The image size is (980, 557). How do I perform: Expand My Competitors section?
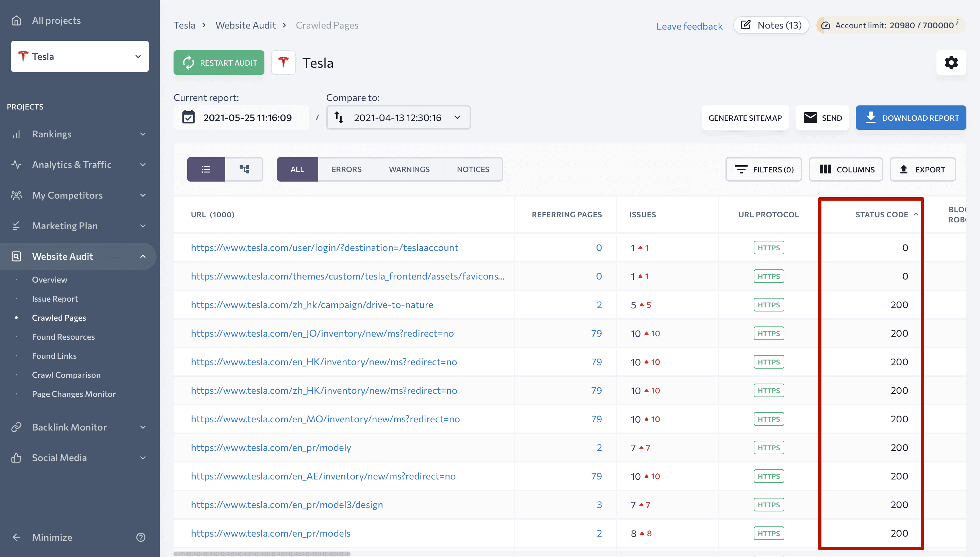143,195
